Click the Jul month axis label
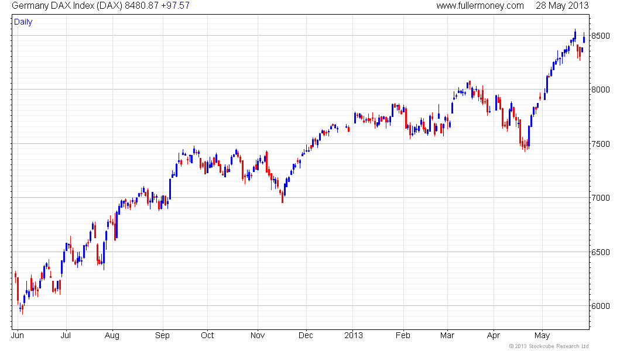This screenshot has height=351, width=644. pyautogui.click(x=66, y=335)
